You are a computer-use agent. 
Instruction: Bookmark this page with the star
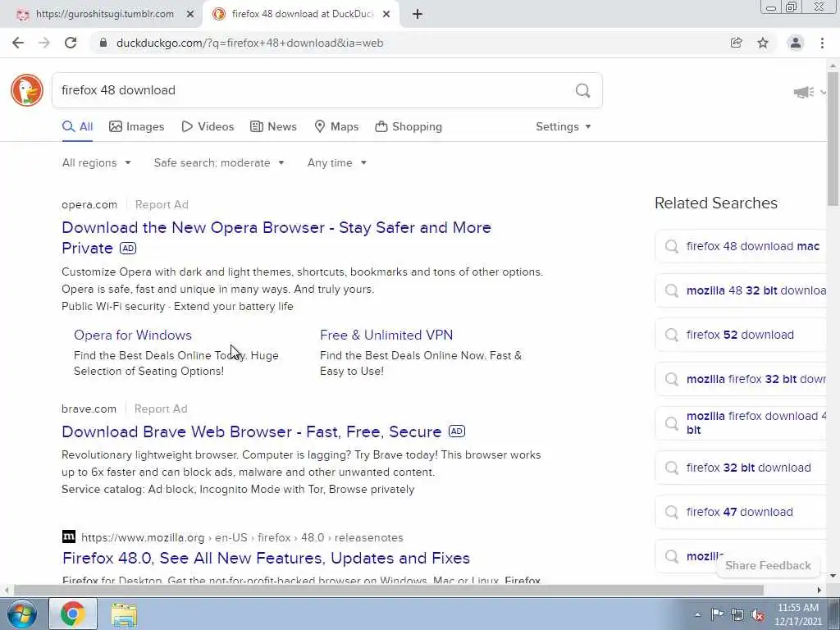pyautogui.click(x=763, y=43)
